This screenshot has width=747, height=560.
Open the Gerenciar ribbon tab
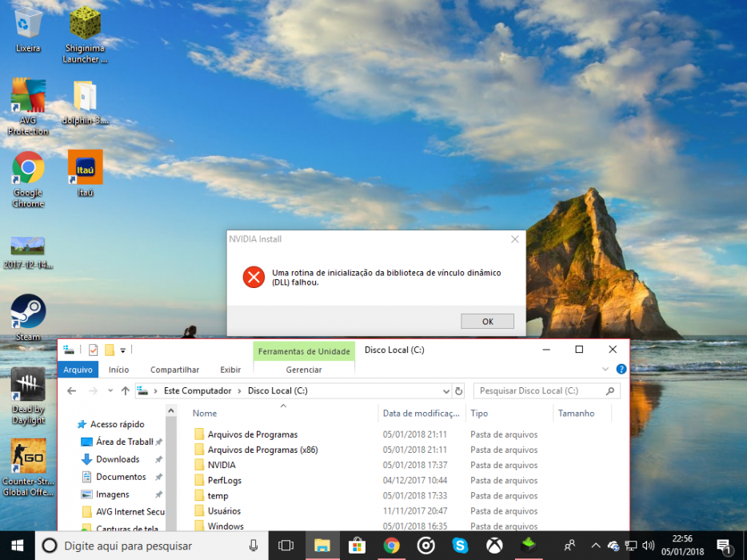tap(304, 370)
